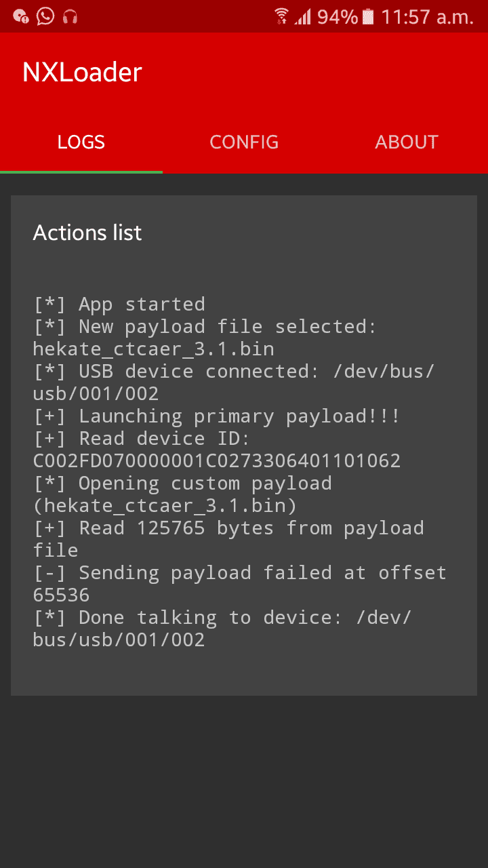Tap the Wi-Fi status icon
This screenshot has height=868, width=488.
tap(281, 16)
